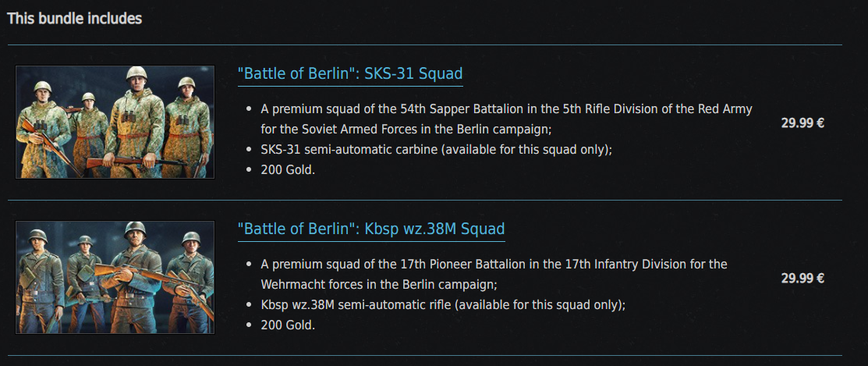Viewport: 868px width, 366px height.
Task: Click the SKS-31 Squad soldiers thumbnail
Action: tap(115, 122)
